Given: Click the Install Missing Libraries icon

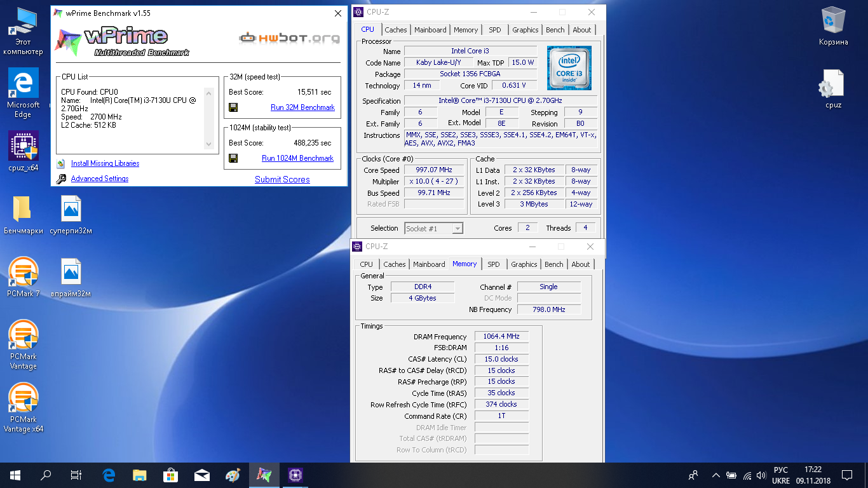Looking at the screenshot, I should [x=61, y=163].
